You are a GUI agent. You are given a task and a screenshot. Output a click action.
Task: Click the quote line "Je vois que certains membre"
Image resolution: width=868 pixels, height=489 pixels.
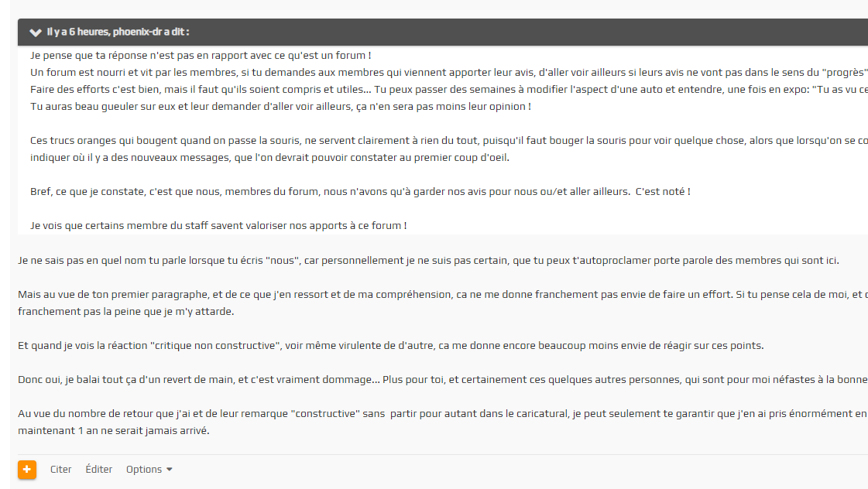point(218,225)
